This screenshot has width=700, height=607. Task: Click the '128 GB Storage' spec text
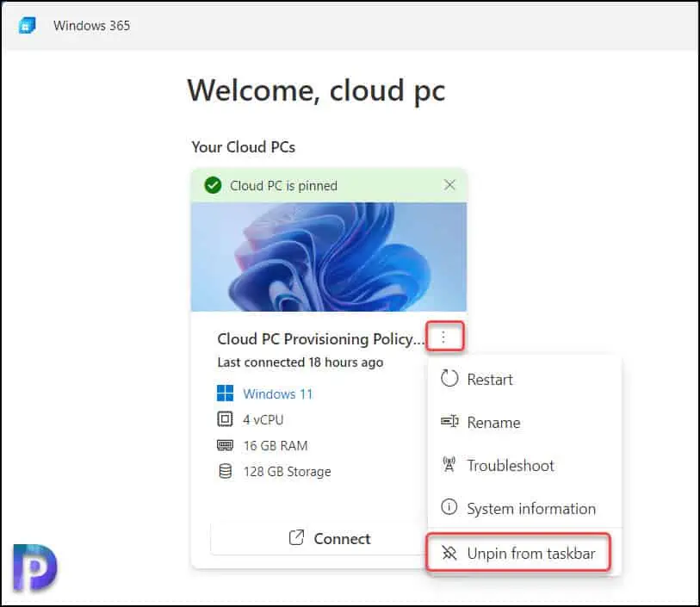click(287, 472)
